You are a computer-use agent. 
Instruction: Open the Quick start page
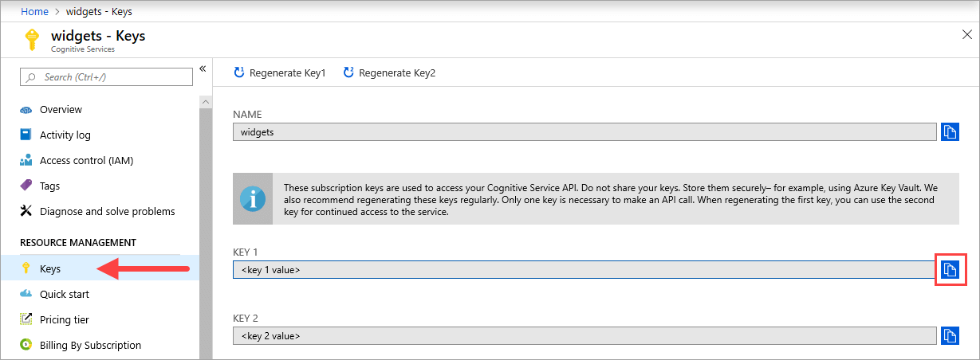click(64, 295)
